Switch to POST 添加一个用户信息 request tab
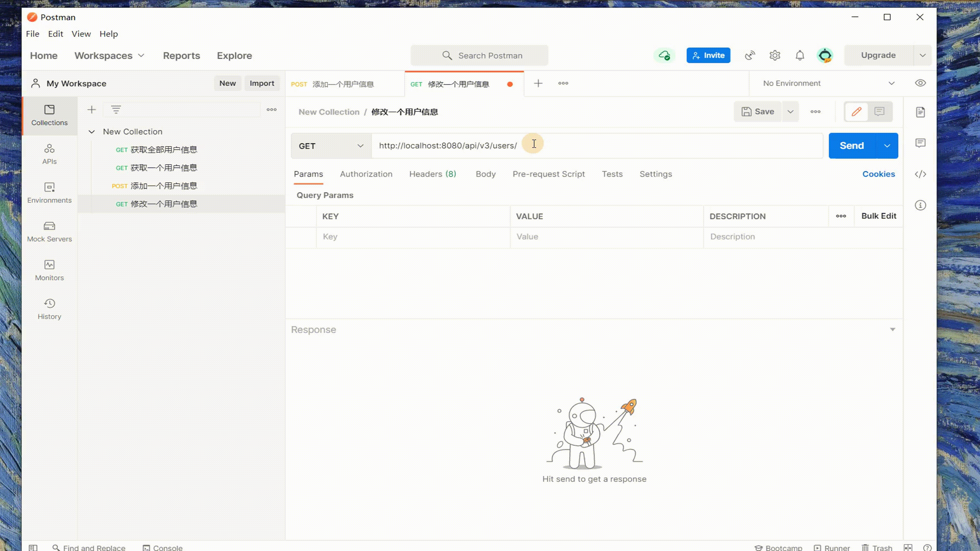This screenshot has height=551, width=980. (x=345, y=84)
